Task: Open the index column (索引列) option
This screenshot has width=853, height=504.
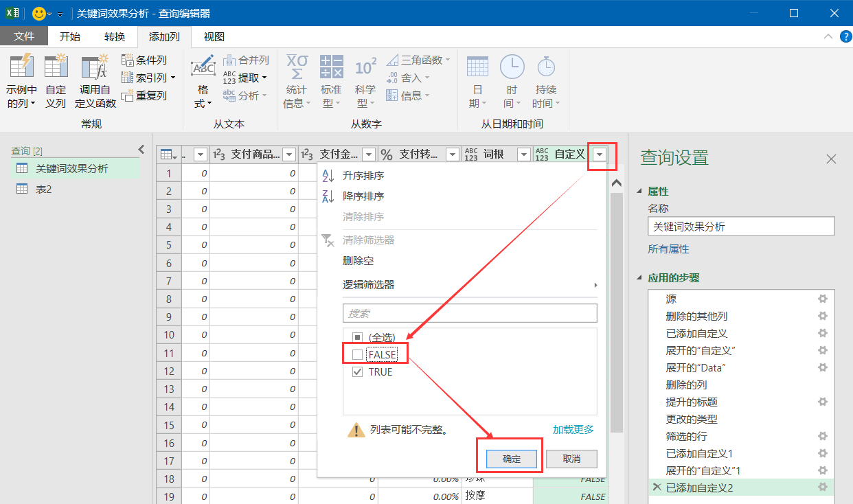Action: pyautogui.click(x=148, y=78)
